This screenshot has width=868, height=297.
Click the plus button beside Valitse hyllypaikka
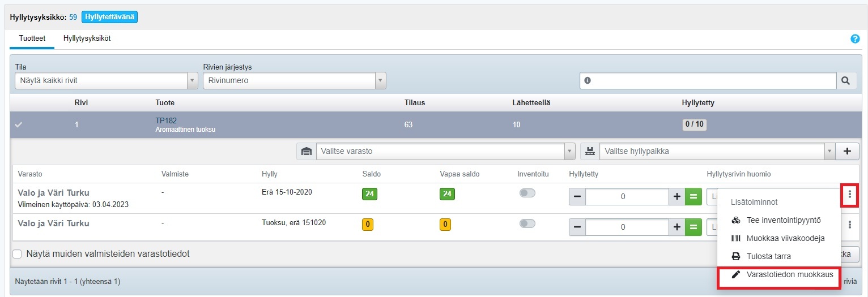point(848,151)
